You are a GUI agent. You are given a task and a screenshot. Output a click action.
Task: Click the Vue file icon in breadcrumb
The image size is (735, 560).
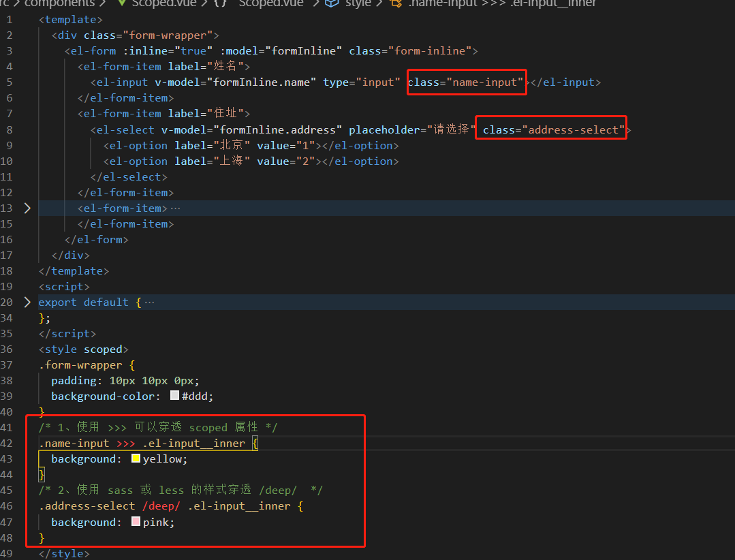point(122,3)
